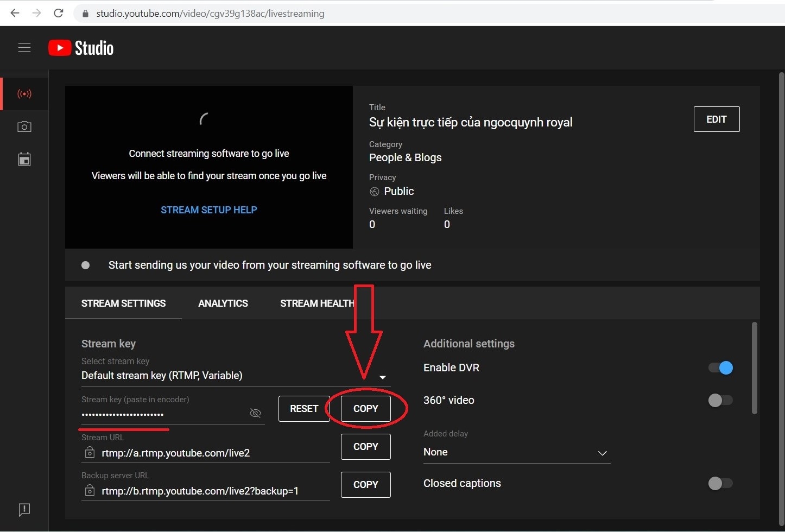Click the Send feedback icon

point(24,509)
